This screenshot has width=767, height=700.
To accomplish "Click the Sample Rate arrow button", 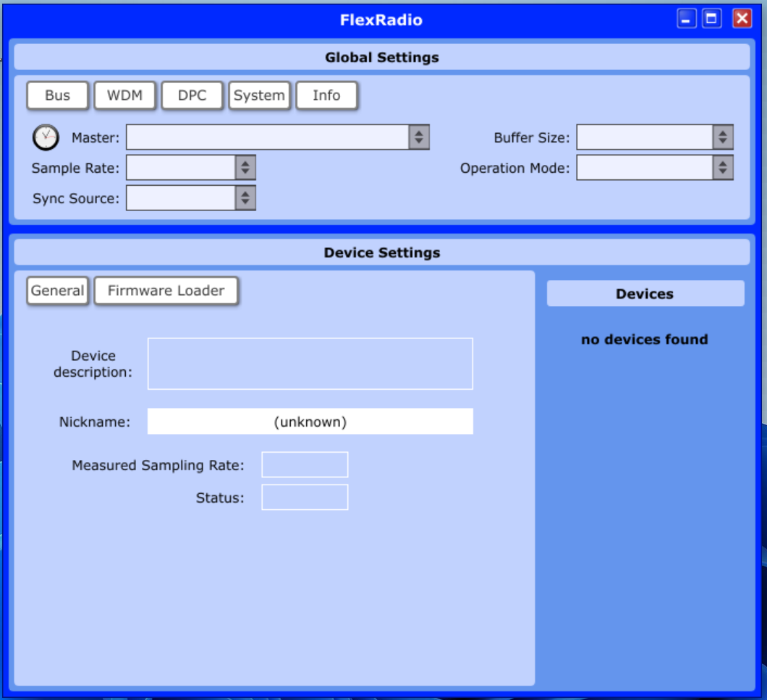I will tap(245, 168).
